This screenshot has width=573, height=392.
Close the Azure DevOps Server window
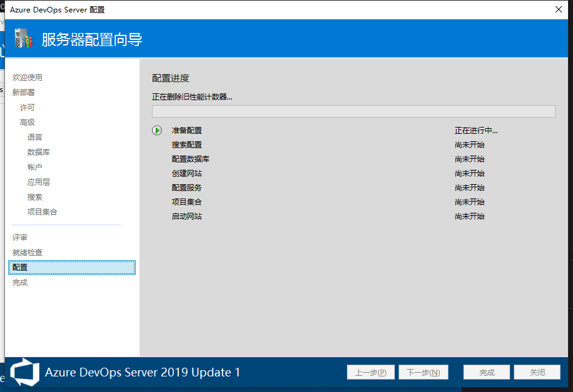(x=558, y=9)
